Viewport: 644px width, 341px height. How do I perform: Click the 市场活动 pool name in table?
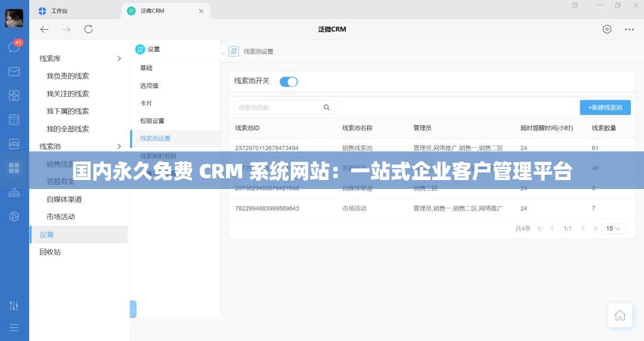click(x=354, y=208)
